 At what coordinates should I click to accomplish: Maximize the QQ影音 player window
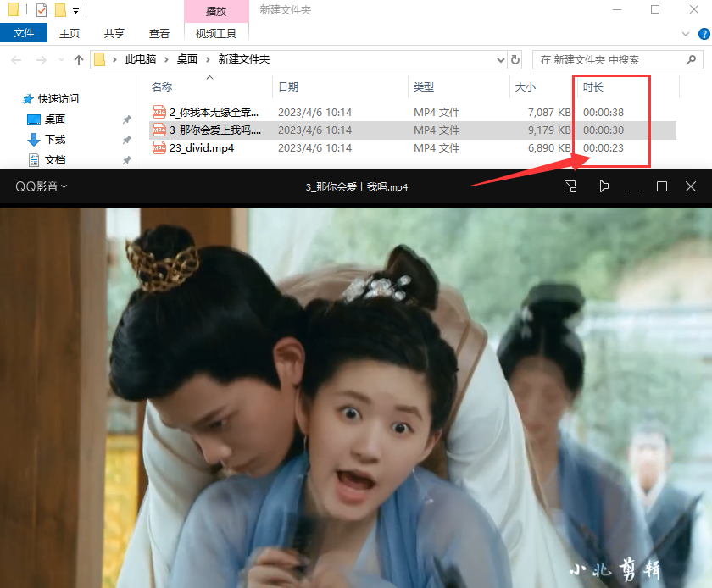662,186
